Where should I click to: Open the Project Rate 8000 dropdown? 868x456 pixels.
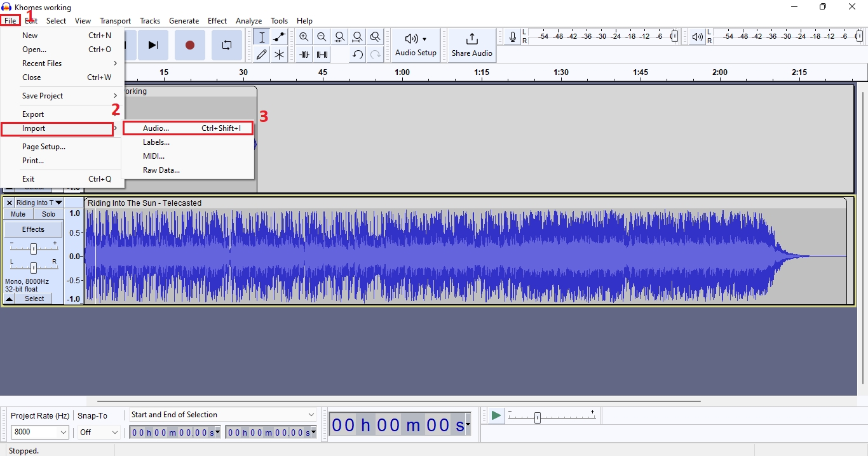coord(40,432)
